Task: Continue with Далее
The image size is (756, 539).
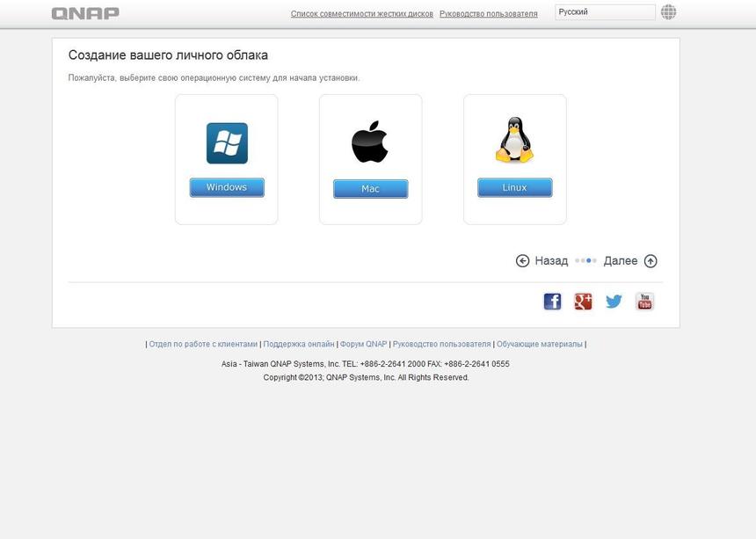Action: 621,261
